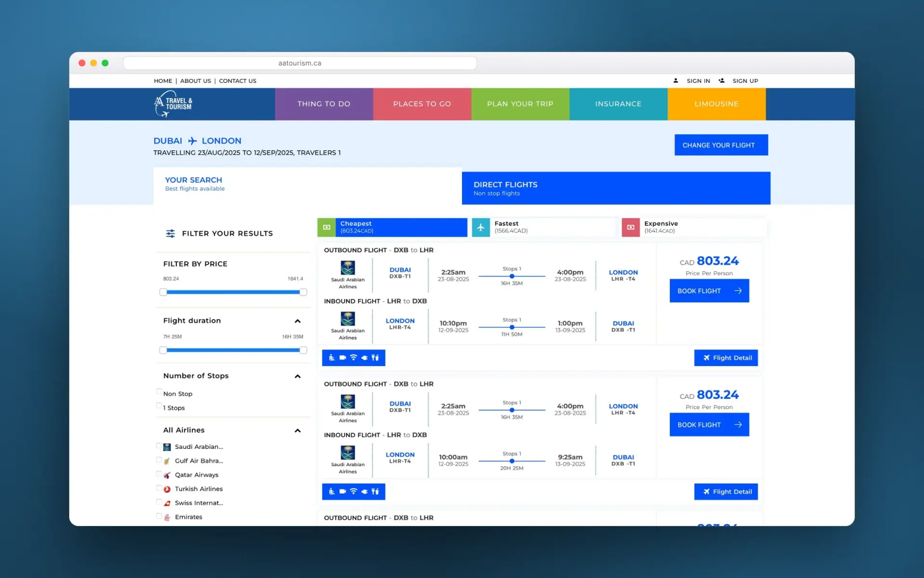Click the Gulf Air logo in airline filter

(x=167, y=461)
